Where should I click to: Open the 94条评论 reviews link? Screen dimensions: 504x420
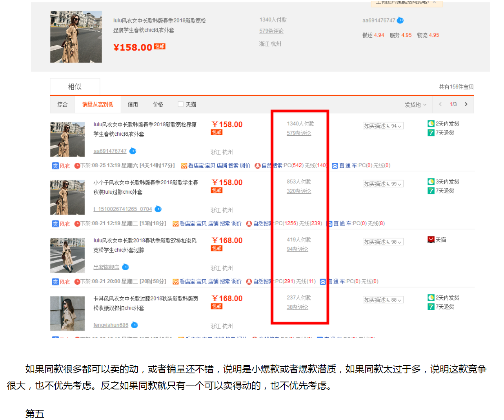coord(297,249)
